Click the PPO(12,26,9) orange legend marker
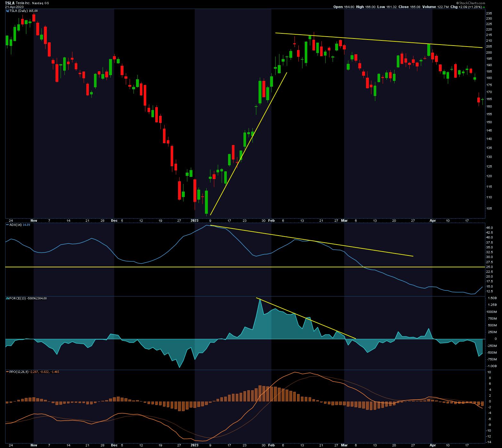The height and width of the screenshot is (448, 502). pos(7,372)
